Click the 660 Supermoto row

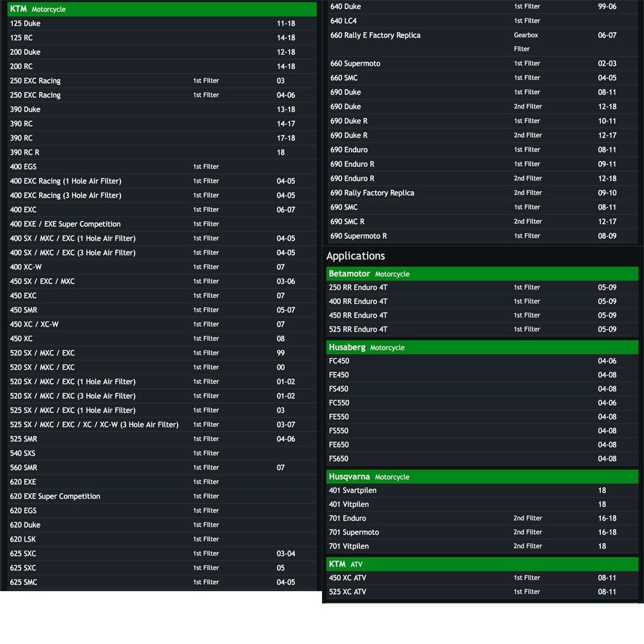[x=482, y=64]
